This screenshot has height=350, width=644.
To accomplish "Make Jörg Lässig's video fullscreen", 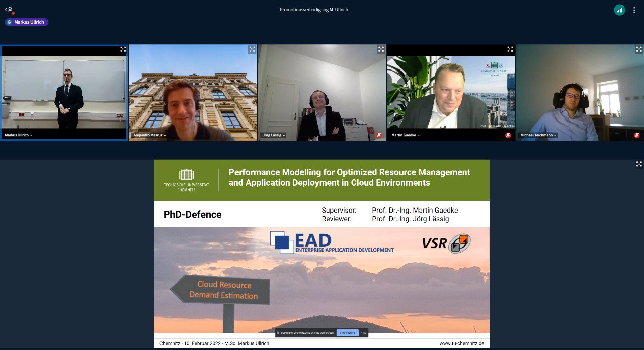I will point(381,49).
